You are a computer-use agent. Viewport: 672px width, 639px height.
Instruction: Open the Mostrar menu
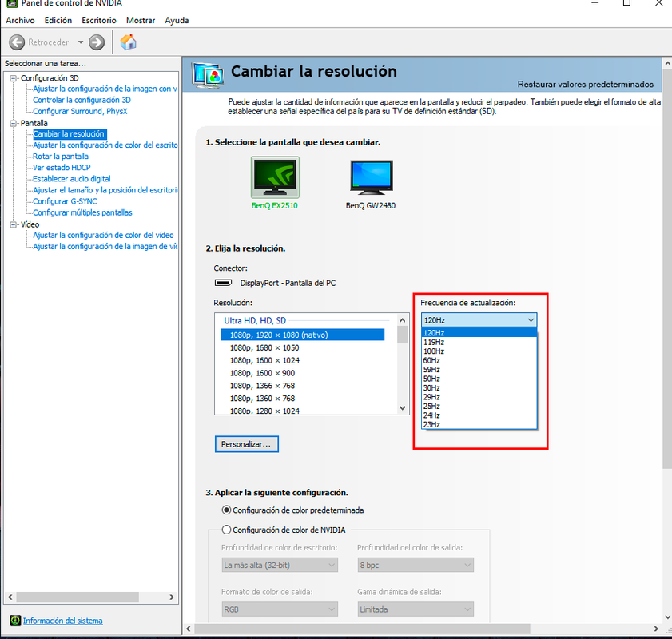tap(141, 20)
